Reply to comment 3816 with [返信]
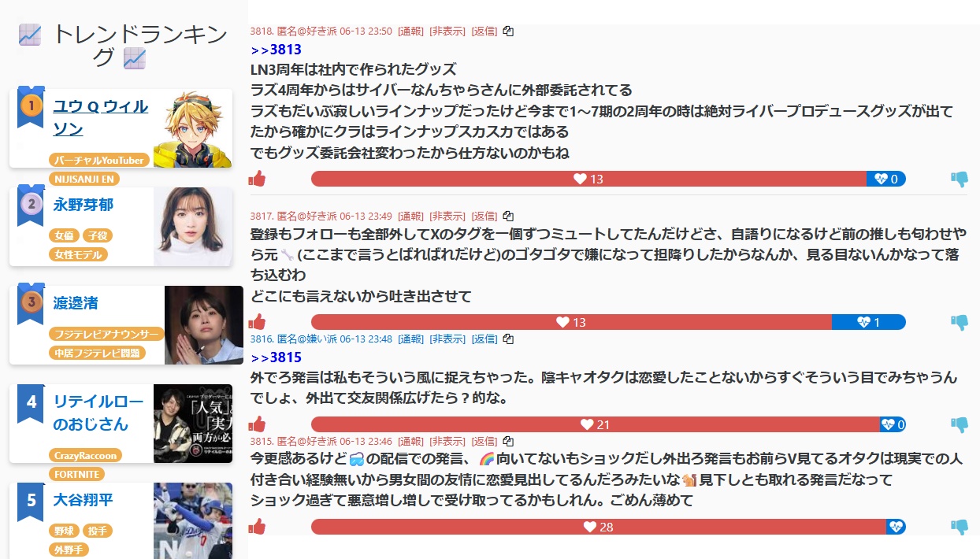This screenshot has width=980, height=559. (x=484, y=339)
